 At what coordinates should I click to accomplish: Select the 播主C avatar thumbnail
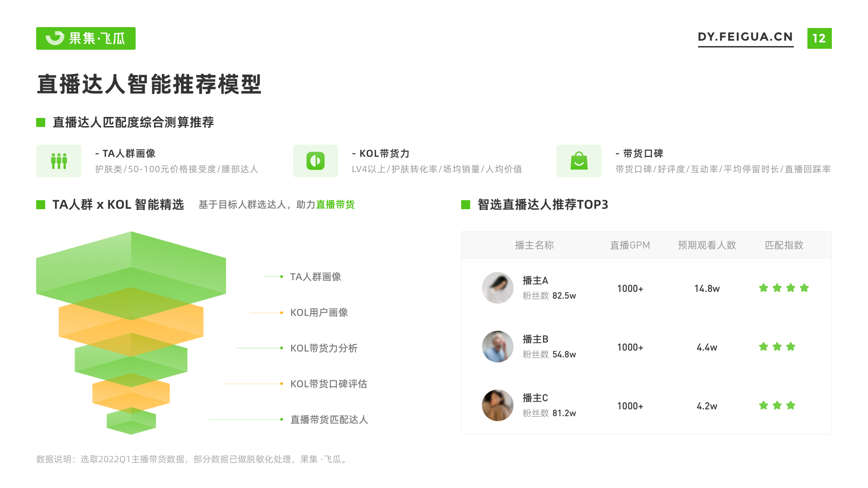point(497,405)
